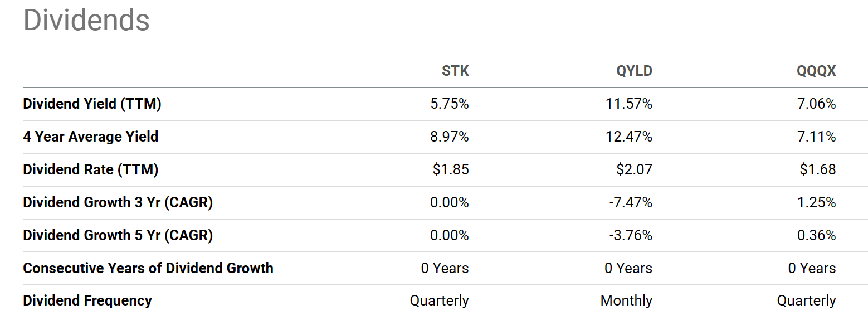Click STK's Quarterly dividend frequency value
The height and width of the screenshot is (320, 868).
click(439, 301)
